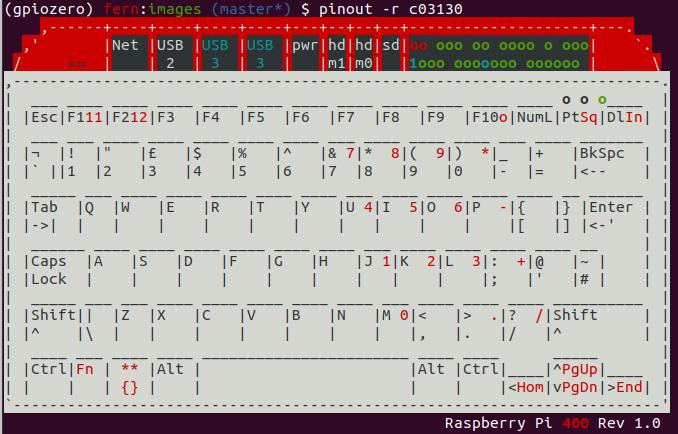Click the NumL key
Image resolution: width=678 pixels, height=434 pixels.
coord(534,118)
